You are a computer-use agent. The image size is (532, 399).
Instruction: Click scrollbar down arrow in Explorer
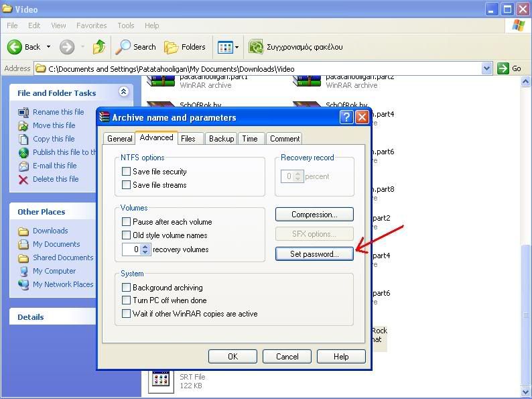pos(525,392)
